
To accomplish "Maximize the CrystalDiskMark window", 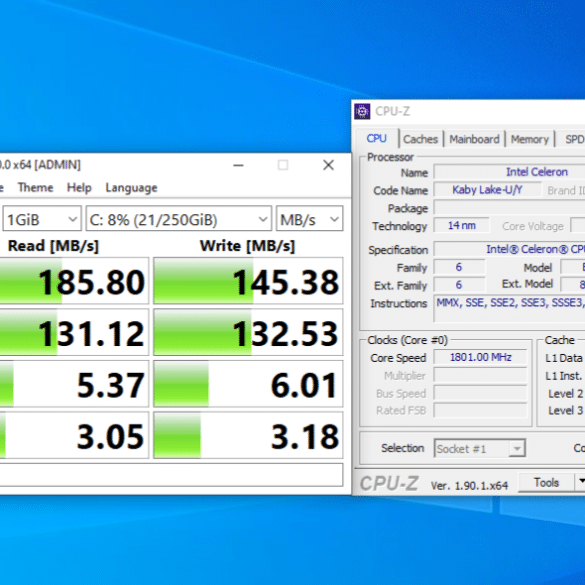I will point(283,165).
